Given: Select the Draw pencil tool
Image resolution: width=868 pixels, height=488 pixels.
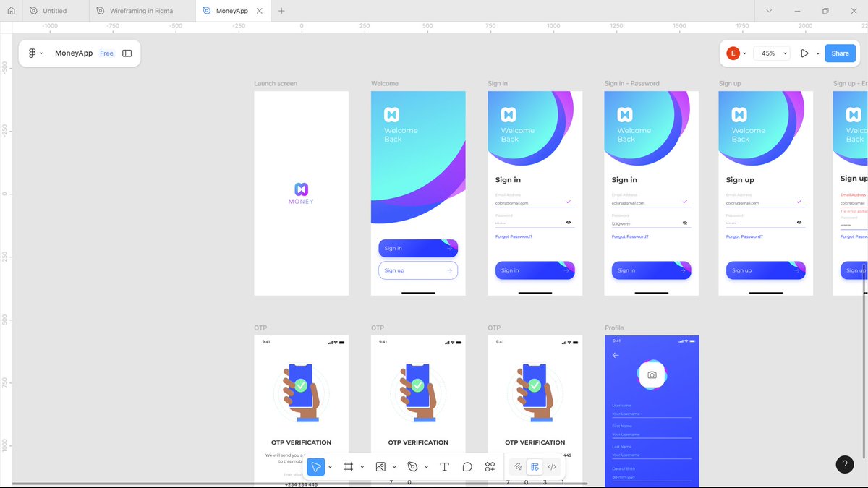Looking at the screenshot, I should [x=518, y=466].
